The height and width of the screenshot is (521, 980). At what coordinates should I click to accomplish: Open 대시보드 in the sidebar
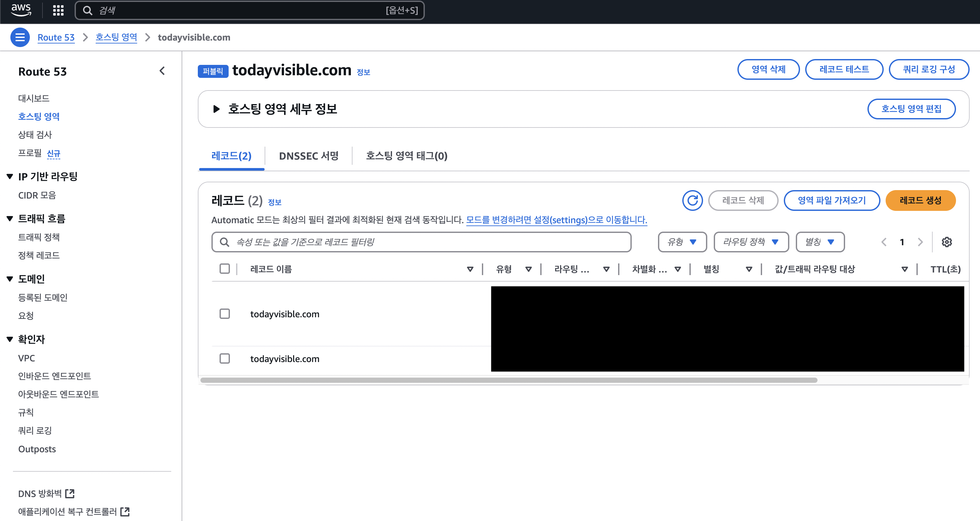tap(34, 98)
